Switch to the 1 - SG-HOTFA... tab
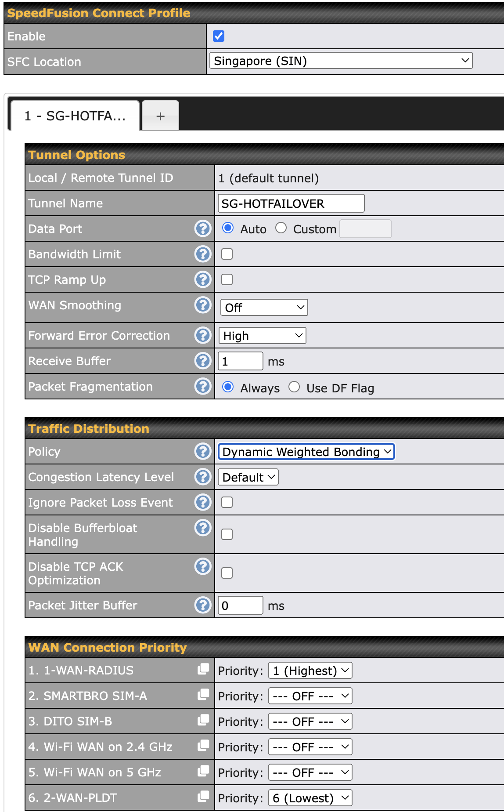Image resolution: width=504 pixels, height=812 pixels. 75,116
